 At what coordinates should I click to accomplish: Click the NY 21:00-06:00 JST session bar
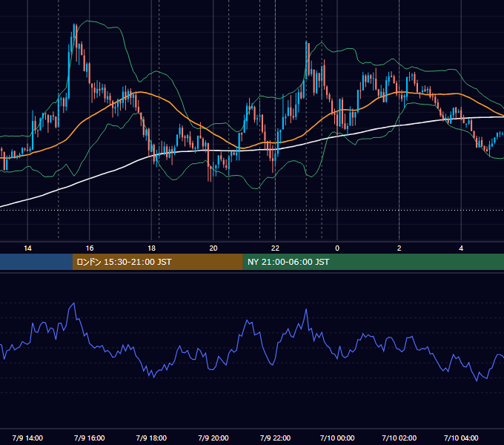[x=373, y=262]
